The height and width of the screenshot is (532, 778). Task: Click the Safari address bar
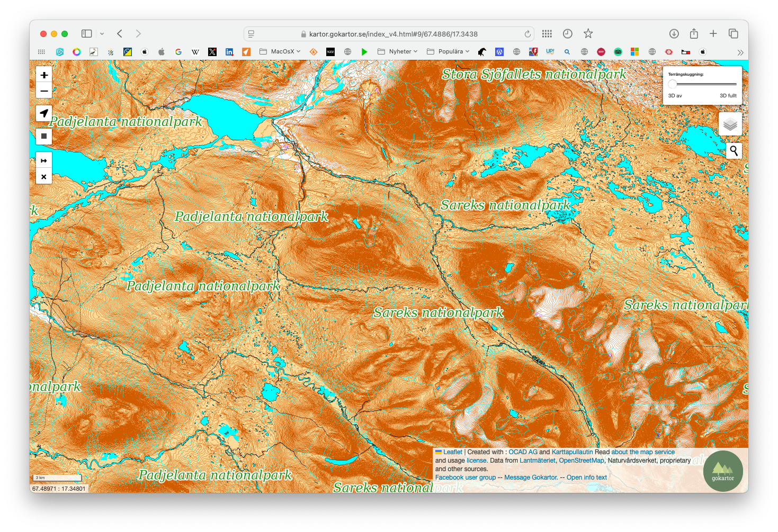coord(393,34)
